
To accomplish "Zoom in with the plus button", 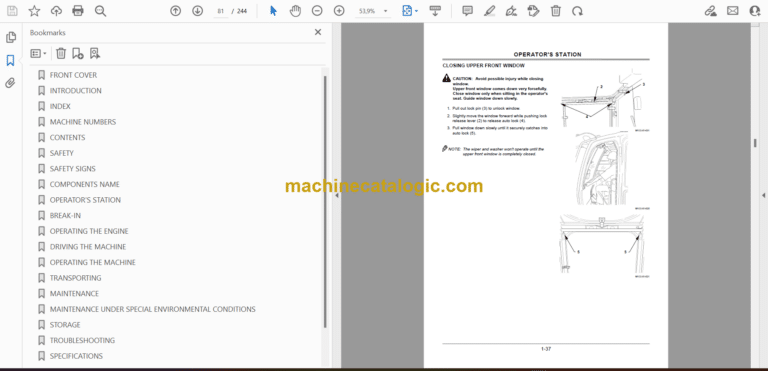I will [339, 11].
